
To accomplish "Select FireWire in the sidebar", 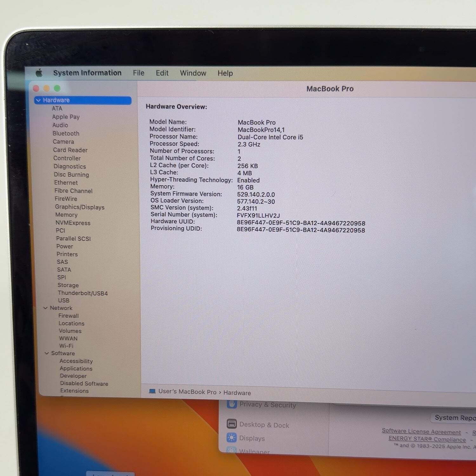I will (66, 199).
